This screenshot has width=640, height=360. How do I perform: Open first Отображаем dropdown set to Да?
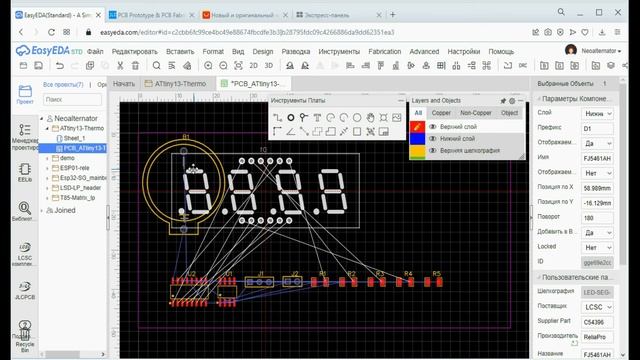point(597,143)
